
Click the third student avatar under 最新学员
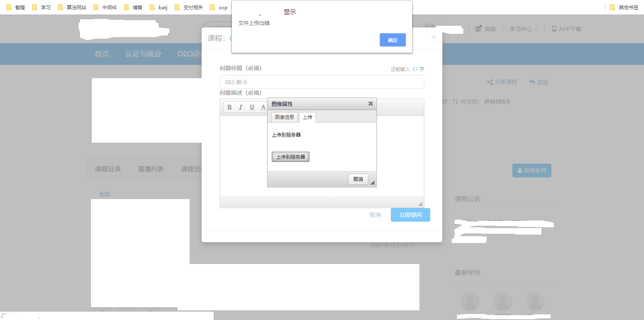coord(535,301)
